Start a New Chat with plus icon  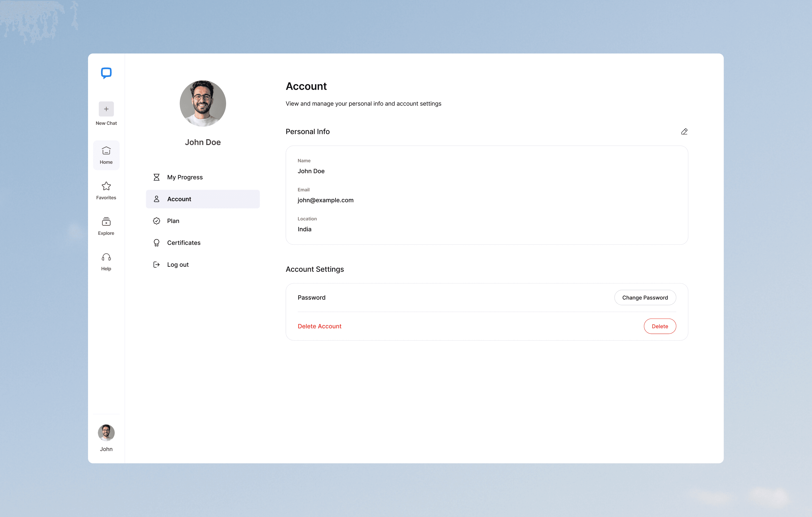point(106,109)
